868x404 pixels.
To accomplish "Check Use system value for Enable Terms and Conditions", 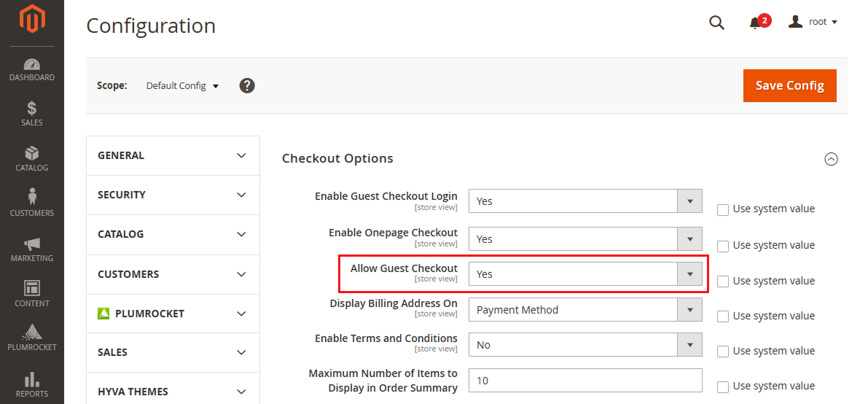I will pyautogui.click(x=722, y=351).
